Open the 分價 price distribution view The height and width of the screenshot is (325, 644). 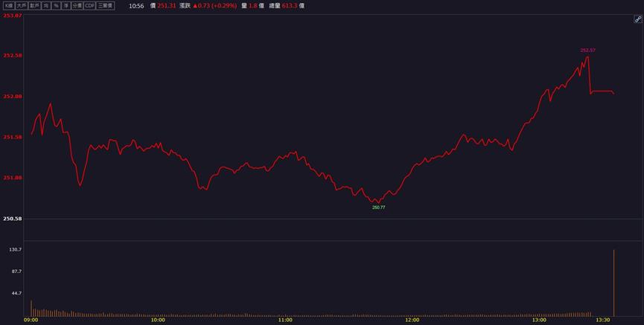pyautogui.click(x=77, y=6)
